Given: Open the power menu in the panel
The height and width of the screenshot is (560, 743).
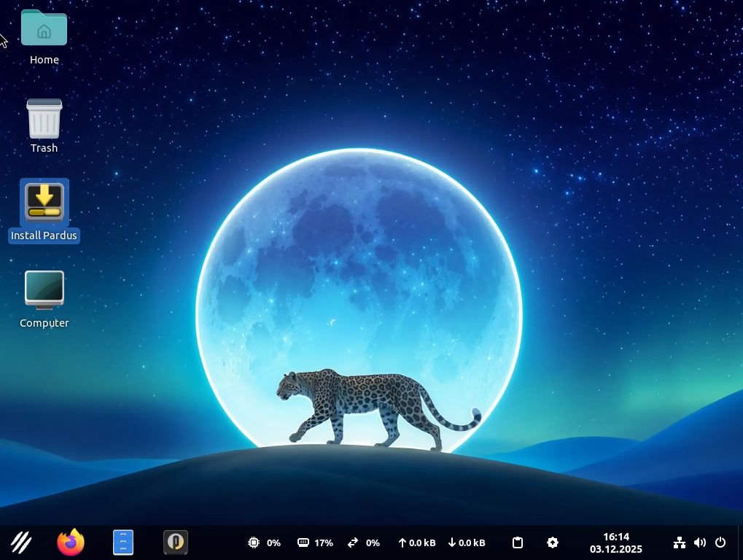Looking at the screenshot, I should (x=720, y=542).
